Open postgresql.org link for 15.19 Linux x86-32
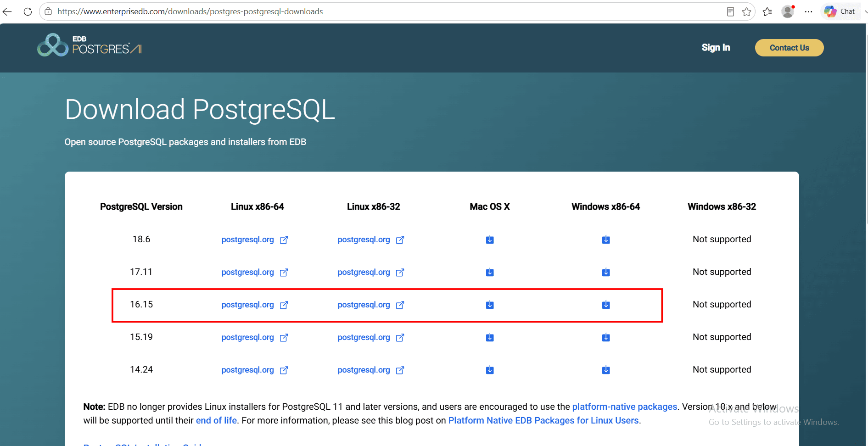 [x=371, y=337]
